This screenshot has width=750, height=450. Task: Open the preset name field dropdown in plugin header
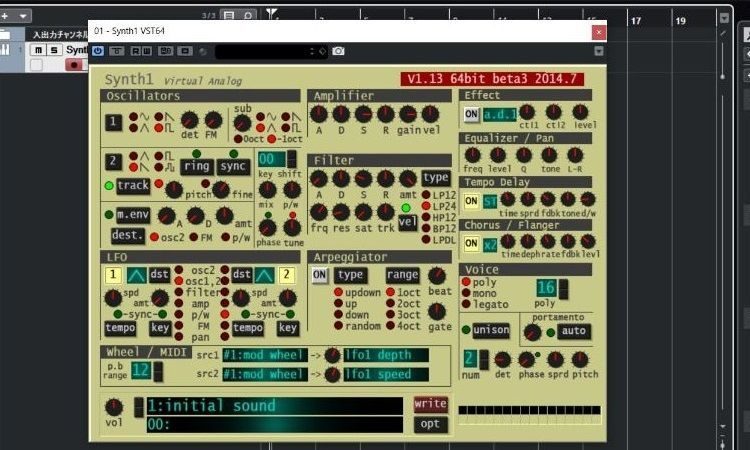pyautogui.click(x=271, y=51)
